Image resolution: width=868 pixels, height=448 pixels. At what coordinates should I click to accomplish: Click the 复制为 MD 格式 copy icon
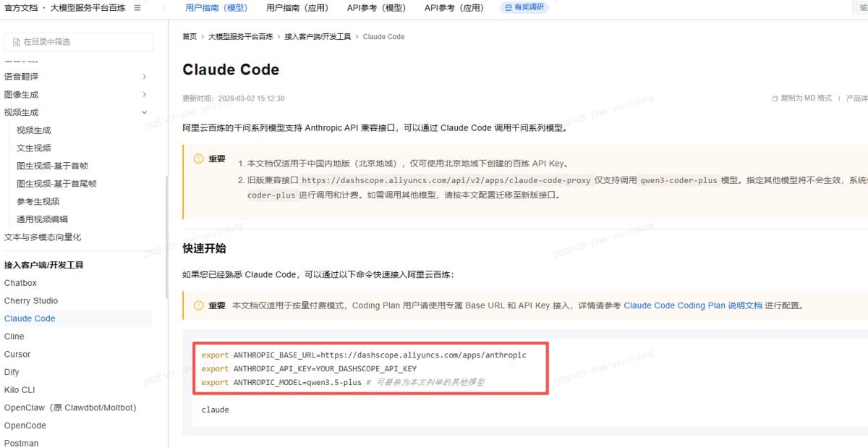775,98
